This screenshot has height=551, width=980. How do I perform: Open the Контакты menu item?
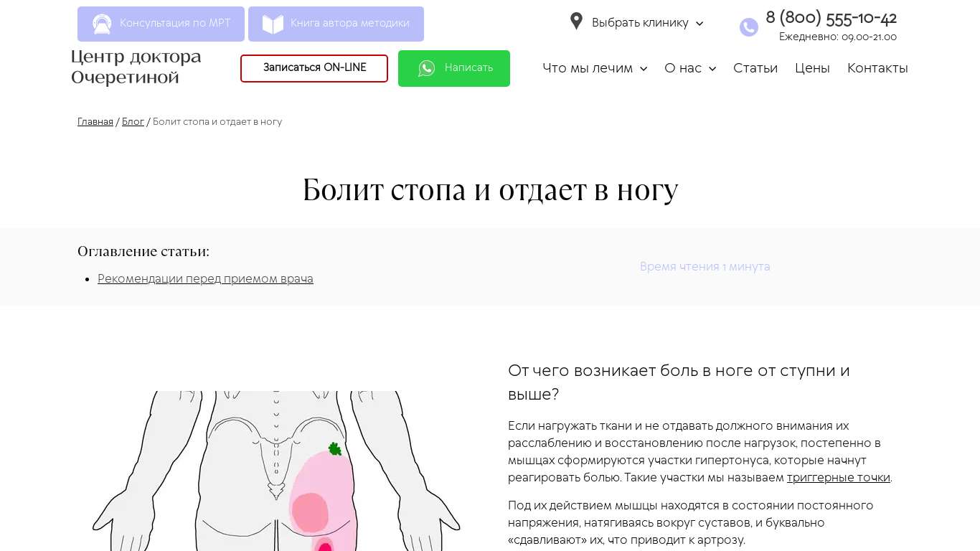[x=877, y=68]
